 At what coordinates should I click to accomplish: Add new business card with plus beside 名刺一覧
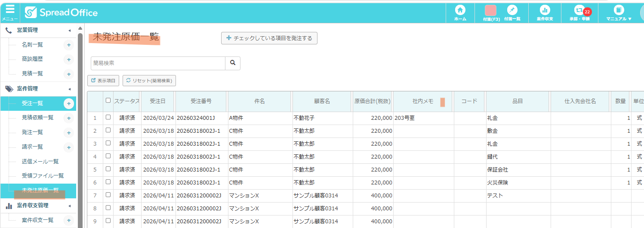point(68,45)
